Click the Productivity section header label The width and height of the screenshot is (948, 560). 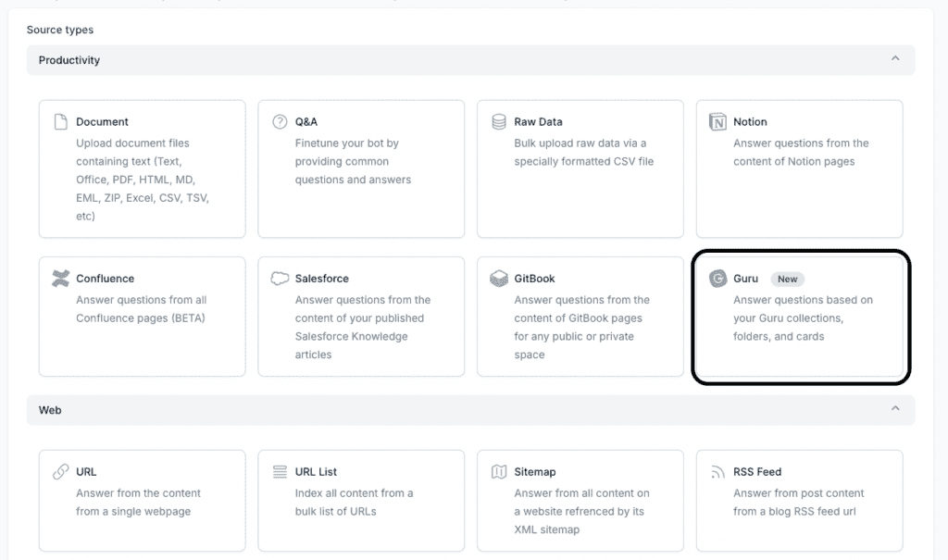point(69,60)
